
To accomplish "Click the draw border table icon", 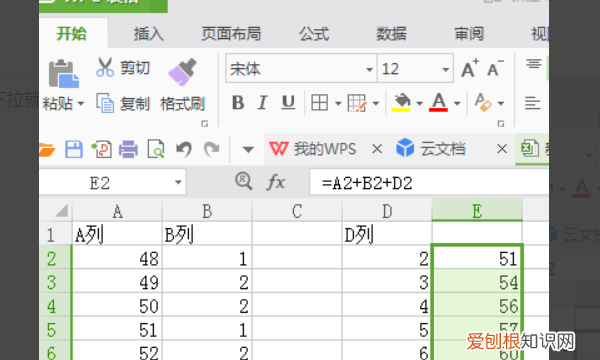I will pos(357,103).
